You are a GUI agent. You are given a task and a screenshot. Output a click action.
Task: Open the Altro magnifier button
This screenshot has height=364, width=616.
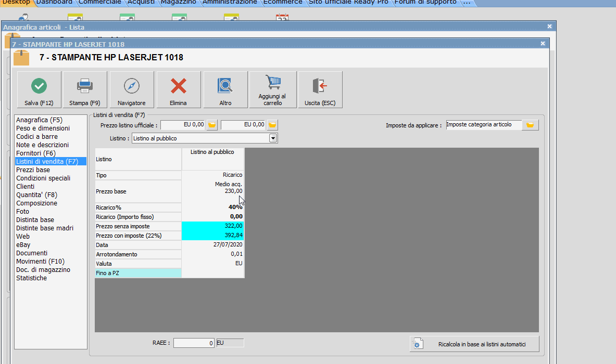225,89
